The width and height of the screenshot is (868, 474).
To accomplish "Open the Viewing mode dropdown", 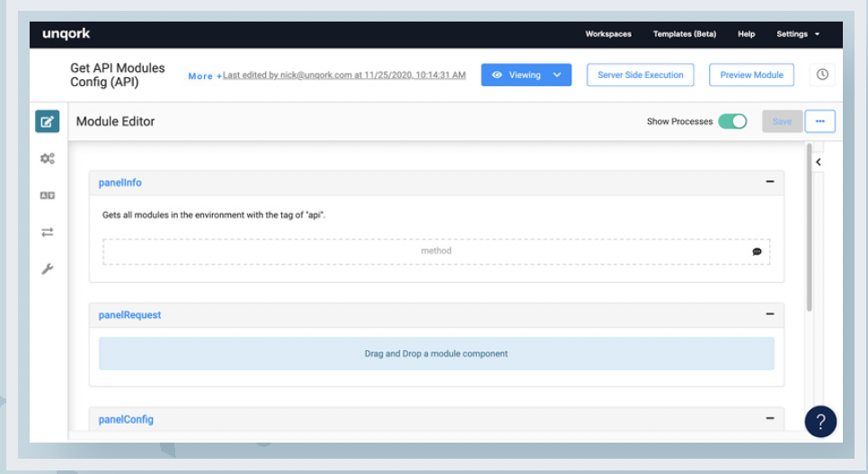I will [526, 75].
